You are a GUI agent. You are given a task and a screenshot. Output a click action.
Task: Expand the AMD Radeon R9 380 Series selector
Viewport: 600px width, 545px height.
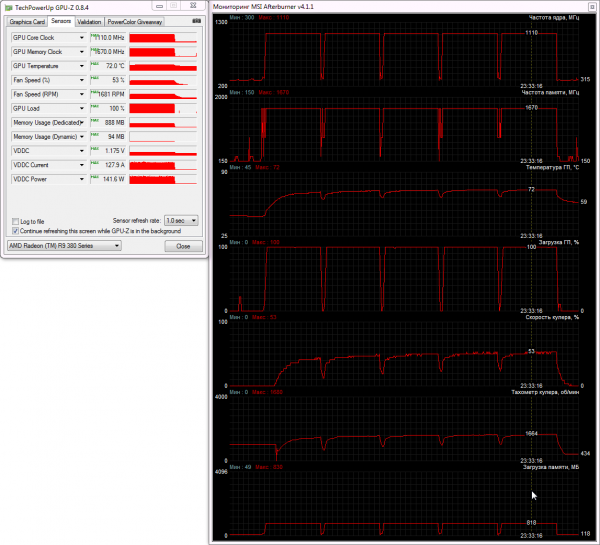pyautogui.click(x=64, y=246)
